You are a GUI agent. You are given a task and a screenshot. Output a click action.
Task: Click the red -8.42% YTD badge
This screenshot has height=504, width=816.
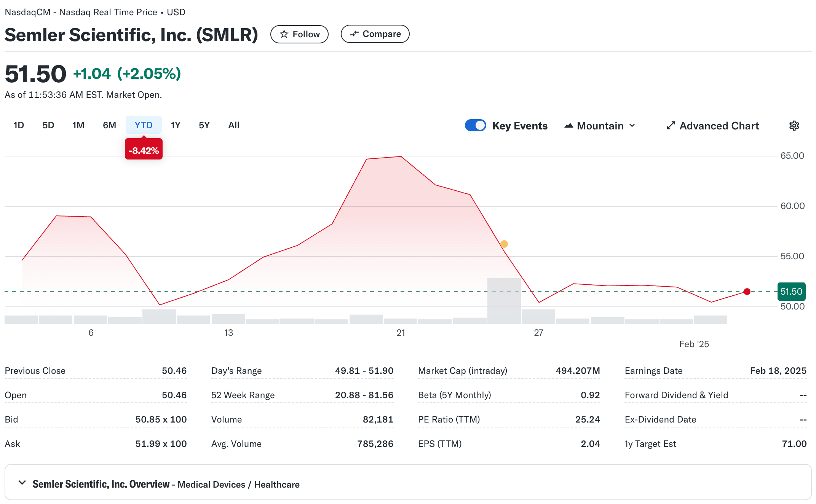144,150
